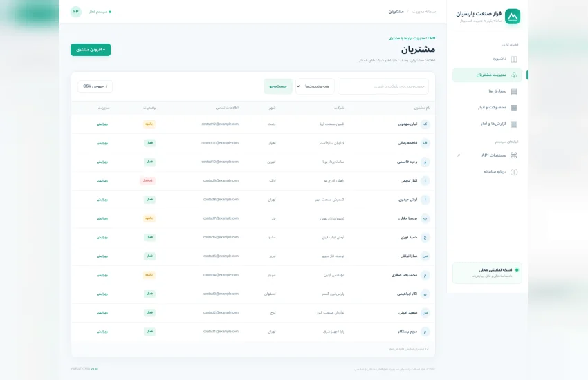Click ویرایش for نگار ابراهیمی

[x=102, y=294]
